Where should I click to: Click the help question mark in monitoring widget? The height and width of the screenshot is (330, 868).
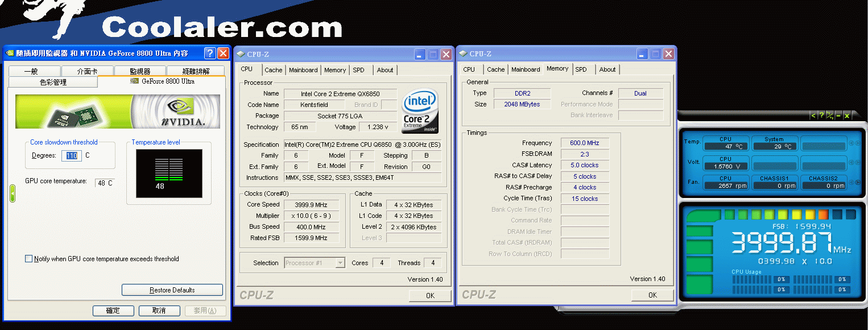tap(821, 115)
